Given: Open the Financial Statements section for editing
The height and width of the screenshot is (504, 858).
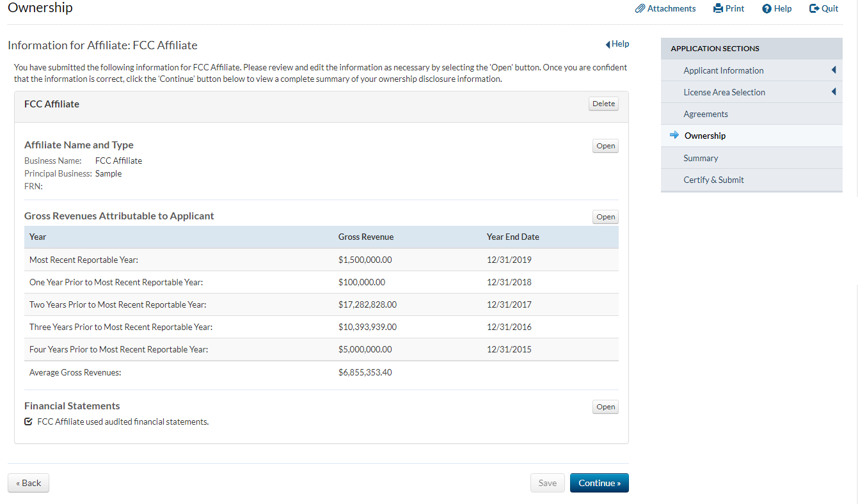Looking at the screenshot, I should point(605,407).
